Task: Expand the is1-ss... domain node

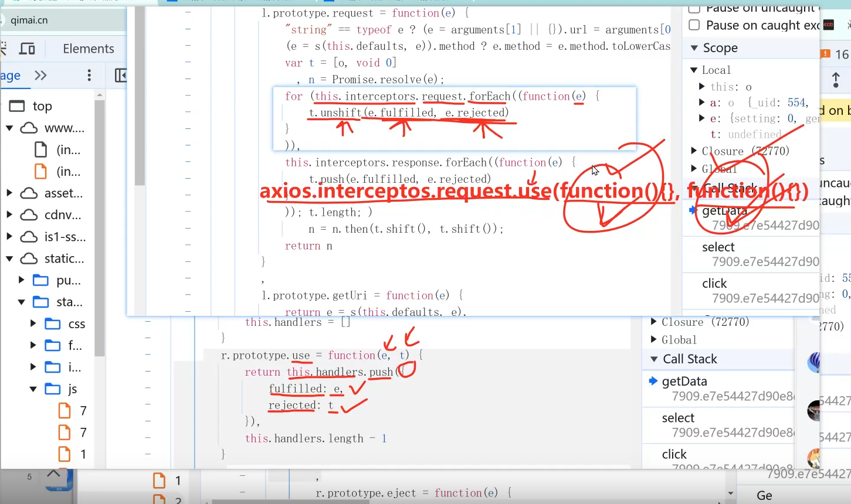Action: point(9,237)
